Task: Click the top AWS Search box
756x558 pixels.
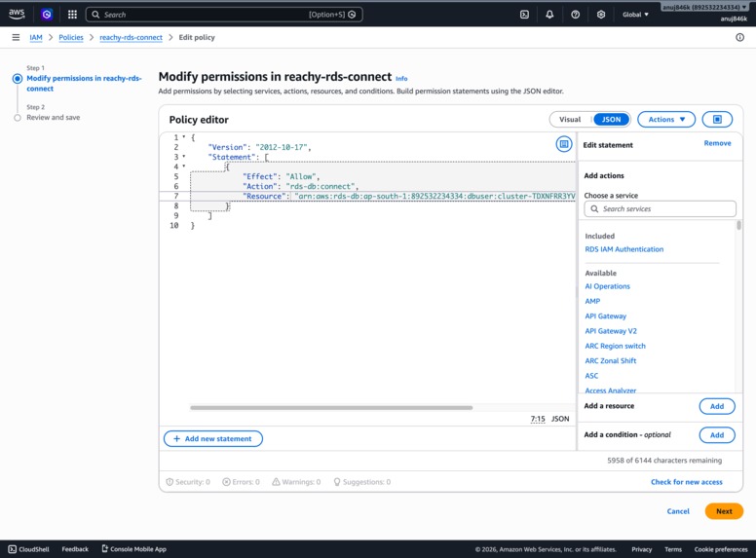Action: tap(224, 15)
